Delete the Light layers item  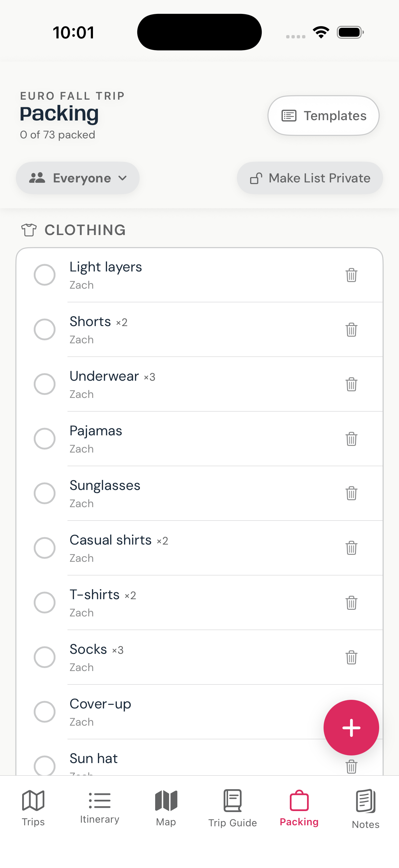tap(351, 275)
